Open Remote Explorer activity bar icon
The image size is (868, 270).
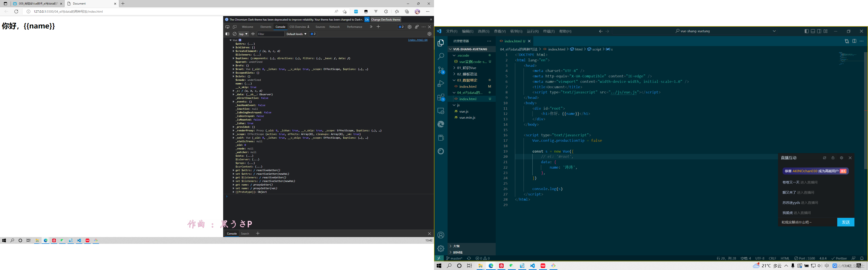[441, 111]
